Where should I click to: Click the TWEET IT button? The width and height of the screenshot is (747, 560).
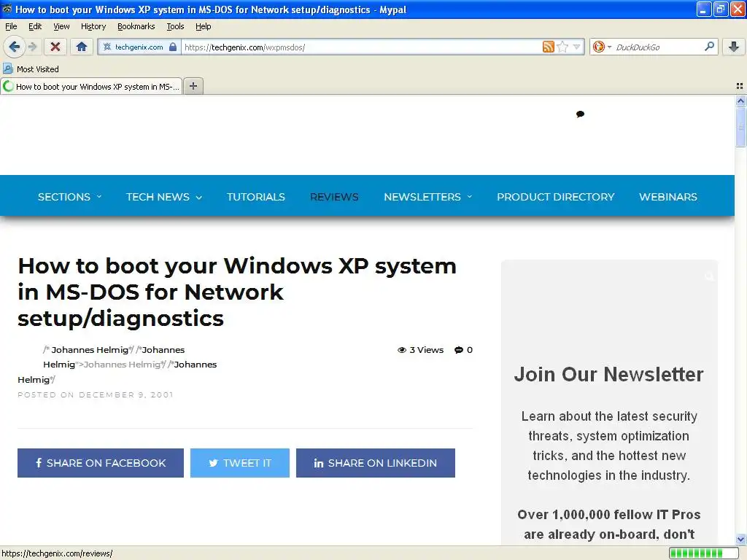pyautogui.click(x=239, y=463)
